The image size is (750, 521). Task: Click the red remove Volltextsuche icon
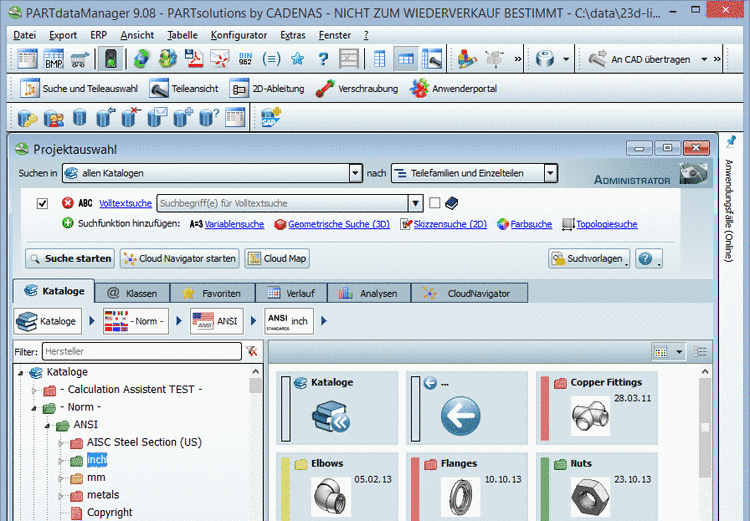(x=67, y=203)
